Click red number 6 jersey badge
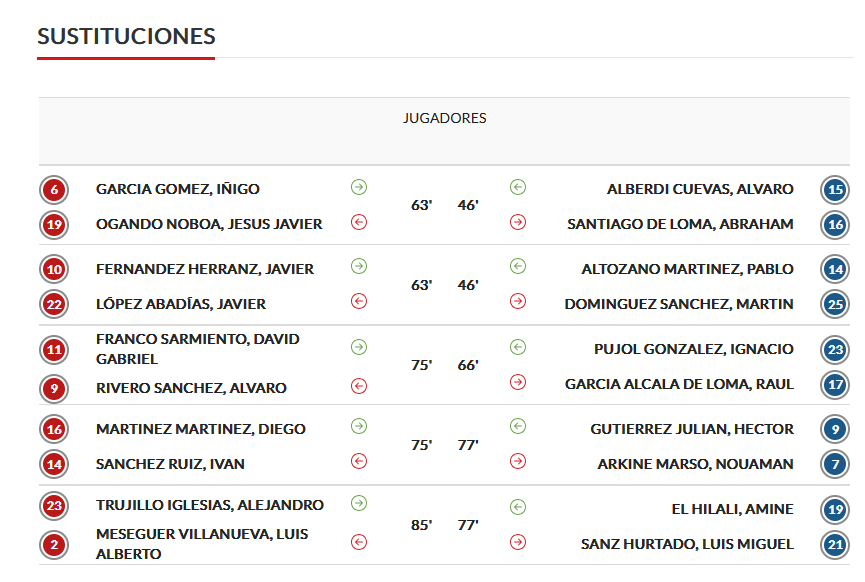The height and width of the screenshot is (582, 865). pyautogui.click(x=55, y=190)
